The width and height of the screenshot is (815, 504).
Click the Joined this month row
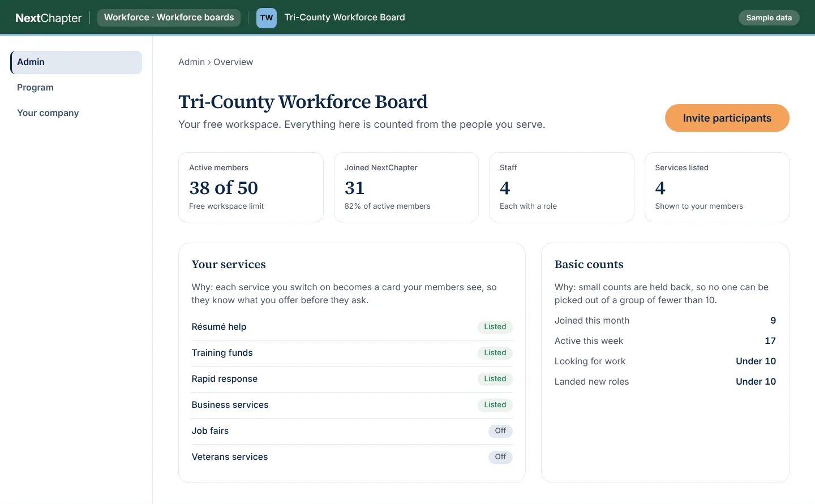[x=665, y=321]
